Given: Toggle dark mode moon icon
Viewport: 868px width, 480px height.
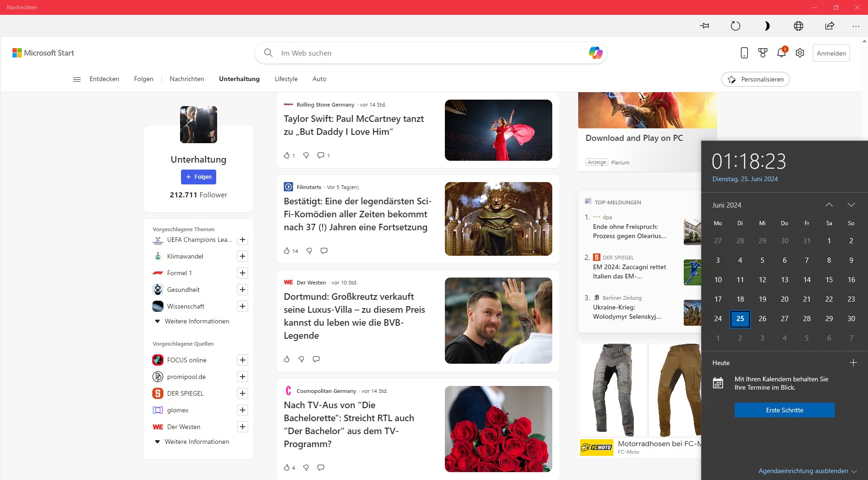Looking at the screenshot, I should tap(767, 26).
